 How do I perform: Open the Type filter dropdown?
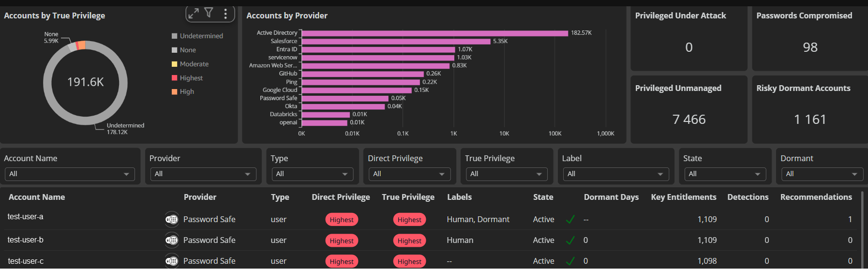(x=313, y=174)
